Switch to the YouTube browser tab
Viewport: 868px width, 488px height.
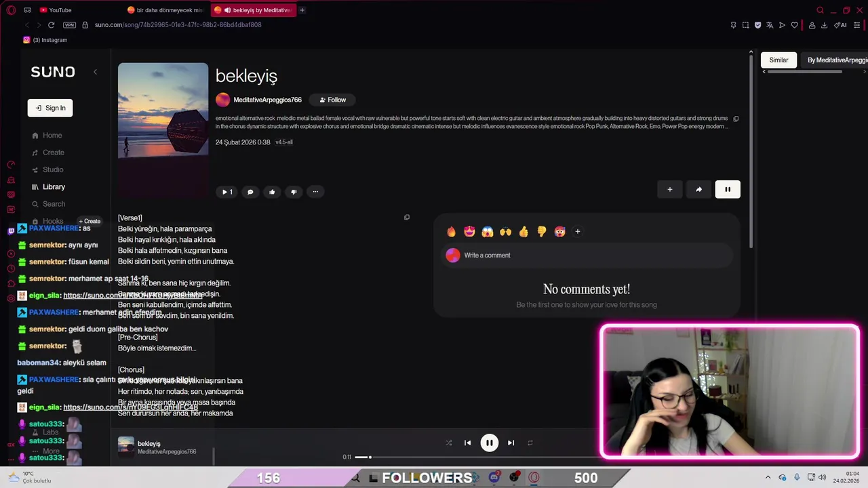(x=56, y=10)
